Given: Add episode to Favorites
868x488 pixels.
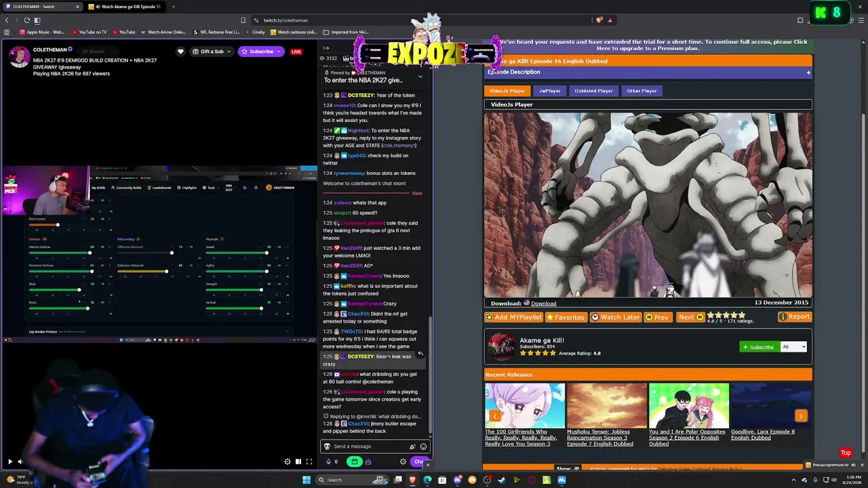Looking at the screenshot, I should [x=565, y=317].
